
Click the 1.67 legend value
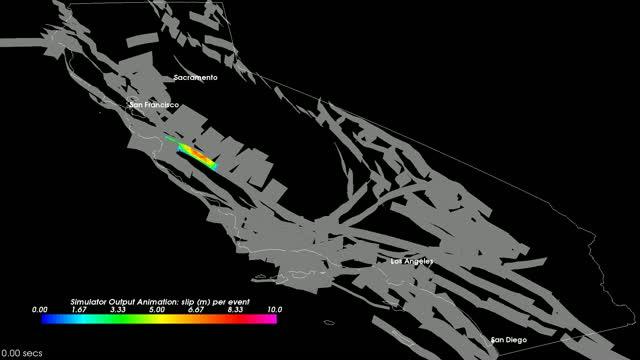(x=79, y=310)
